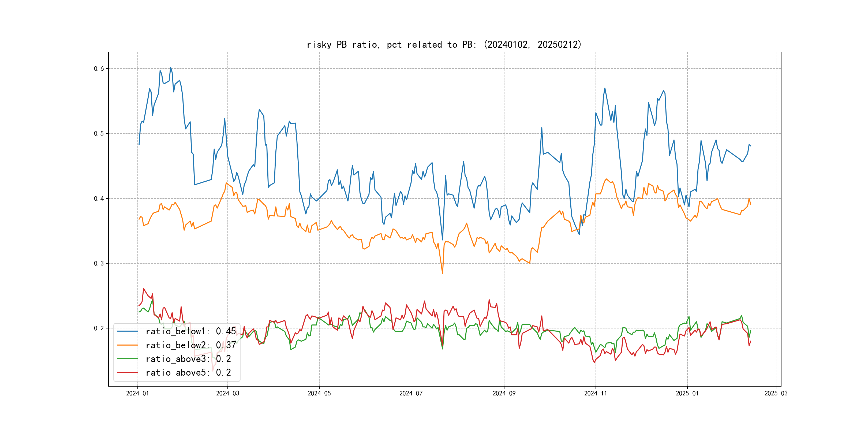Click the 0.4 y-axis tick label

coord(99,199)
